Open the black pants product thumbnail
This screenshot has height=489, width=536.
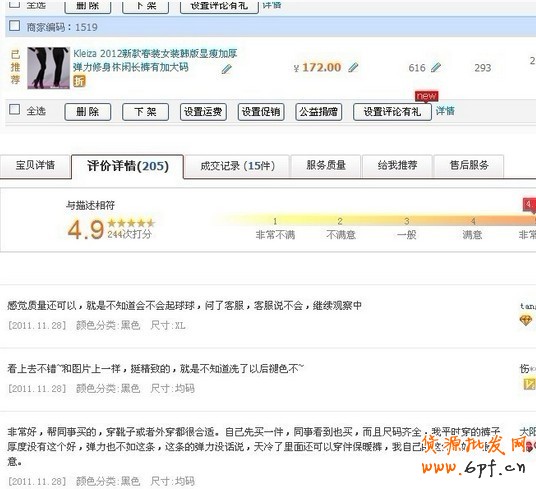click(x=49, y=68)
